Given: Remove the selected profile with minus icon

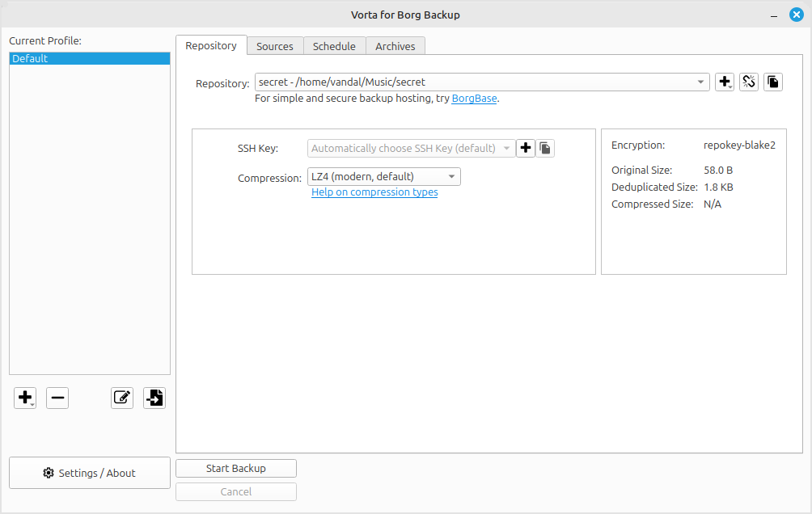Looking at the screenshot, I should 57,398.
